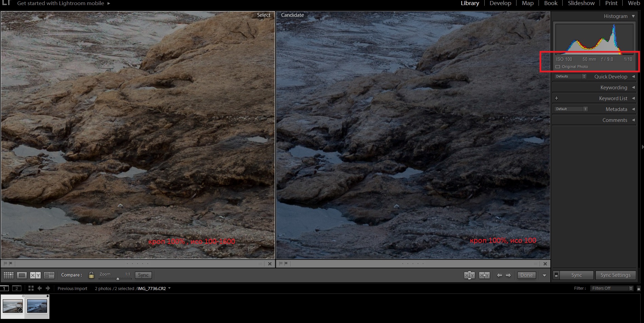The height and width of the screenshot is (323, 644).
Task: Open the Map module
Action: click(x=528, y=3)
